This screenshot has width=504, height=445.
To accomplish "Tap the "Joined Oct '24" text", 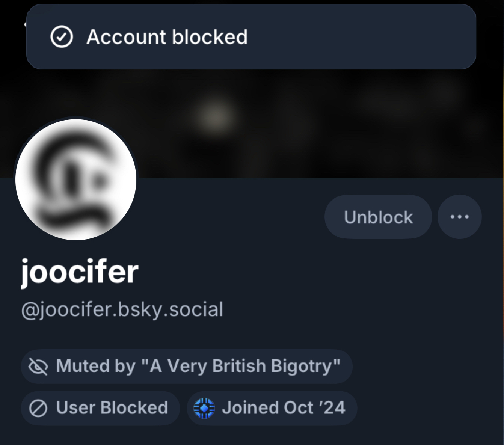I will [x=283, y=408].
